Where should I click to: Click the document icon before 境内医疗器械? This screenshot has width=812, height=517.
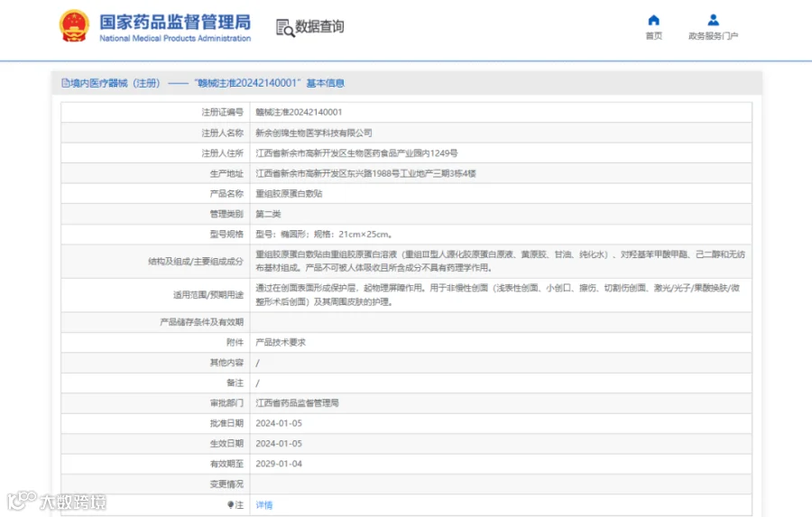tap(65, 83)
